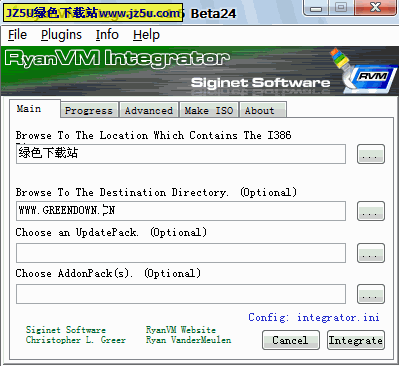Click the Destination Directory input field
This screenshot has width=399, height=366.
[x=181, y=211]
